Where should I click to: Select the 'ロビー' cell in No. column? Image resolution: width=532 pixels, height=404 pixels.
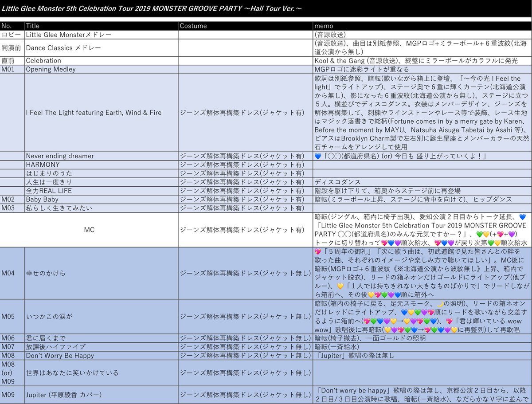tap(12, 35)
